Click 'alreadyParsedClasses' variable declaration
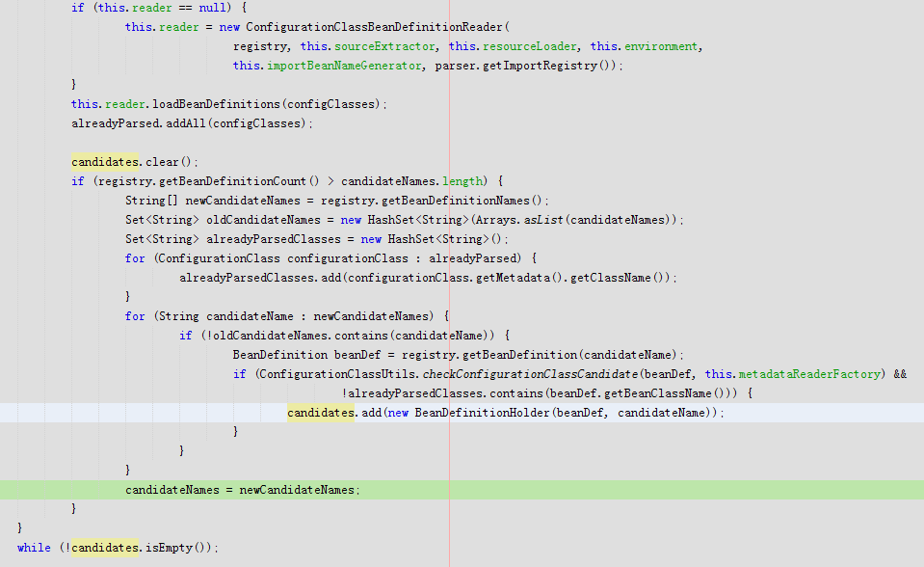Image resolution: width=924 pixels, height=567 pixels. tap(274, 239)
